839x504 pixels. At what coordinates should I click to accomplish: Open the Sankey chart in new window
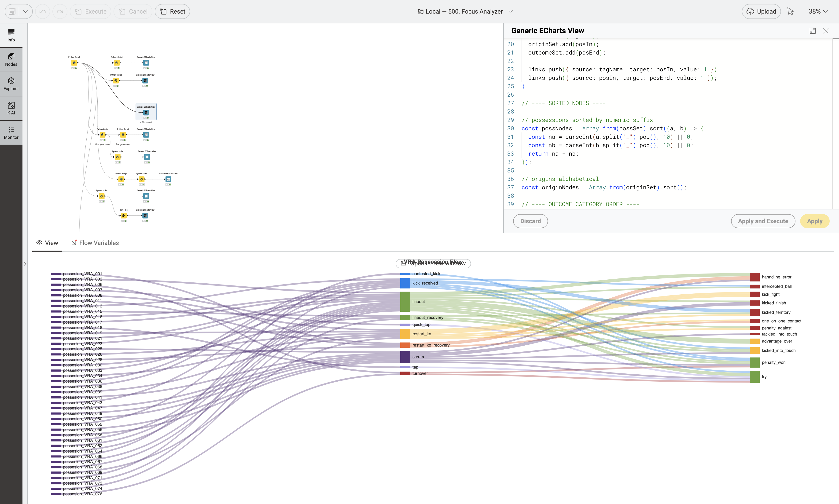[x=433, y=263]
